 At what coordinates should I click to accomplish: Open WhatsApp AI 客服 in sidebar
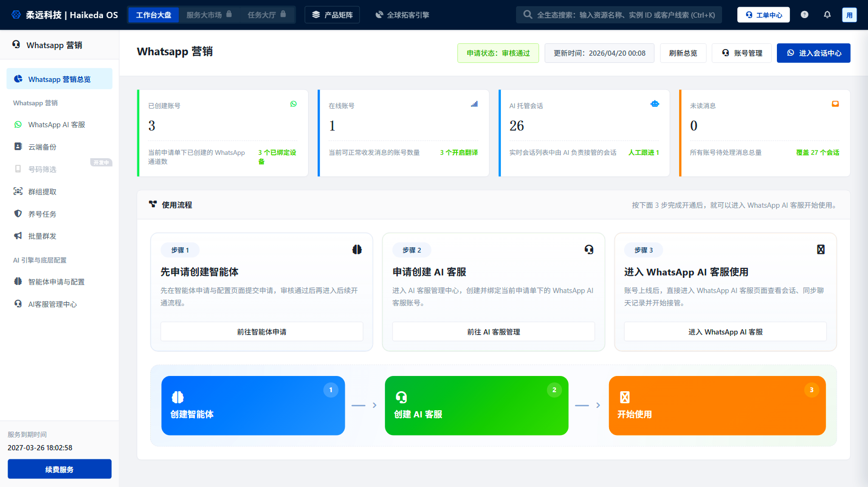coord(60,124)
